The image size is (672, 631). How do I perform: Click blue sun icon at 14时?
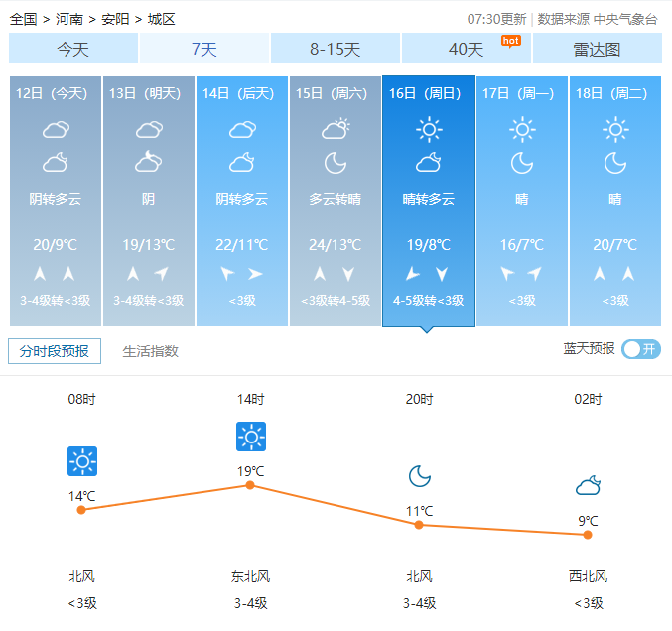pyautogui.click(x=251, y=437)
